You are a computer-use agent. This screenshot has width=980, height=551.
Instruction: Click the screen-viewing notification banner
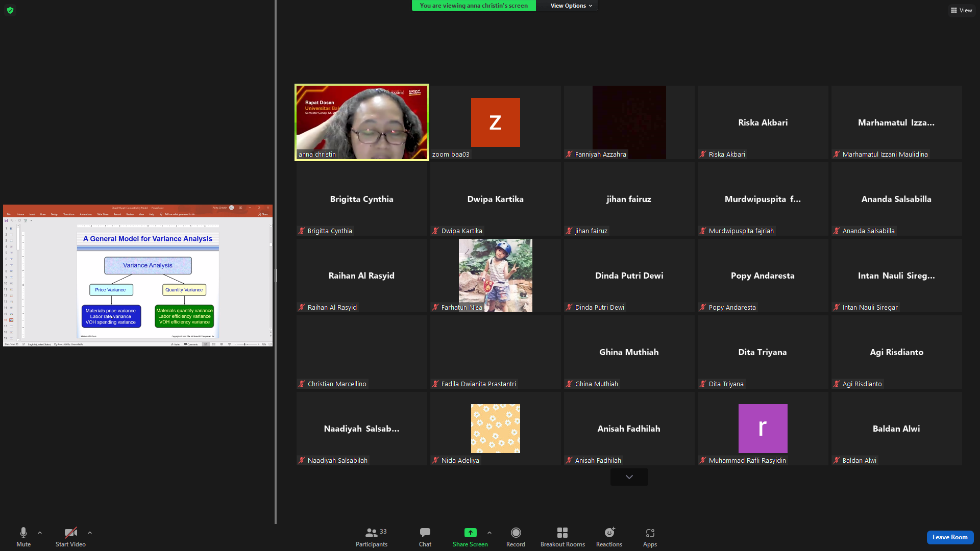(x=474, y=6)
